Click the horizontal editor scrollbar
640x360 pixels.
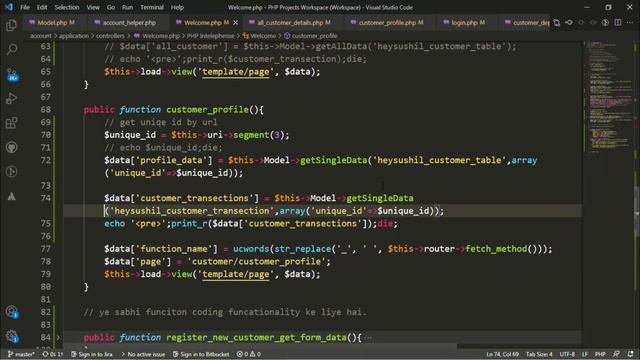pyautogui.click(x=261, y=346)
